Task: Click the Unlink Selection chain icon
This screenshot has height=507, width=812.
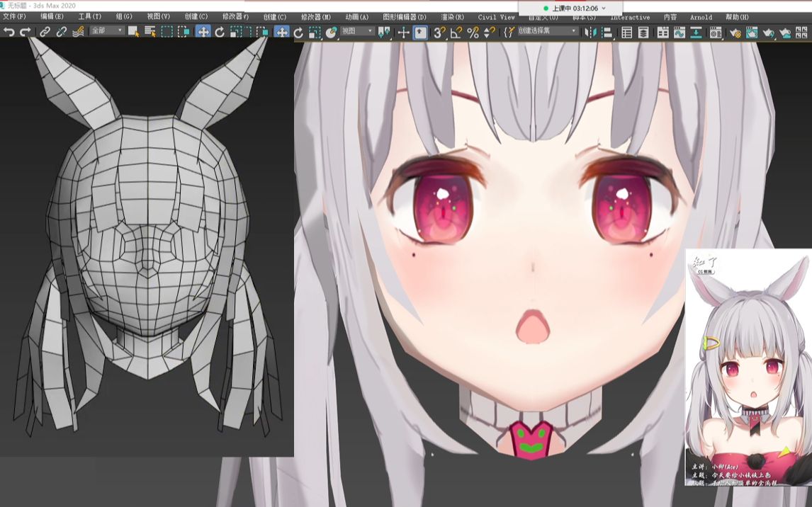Action: pos(62,32)
